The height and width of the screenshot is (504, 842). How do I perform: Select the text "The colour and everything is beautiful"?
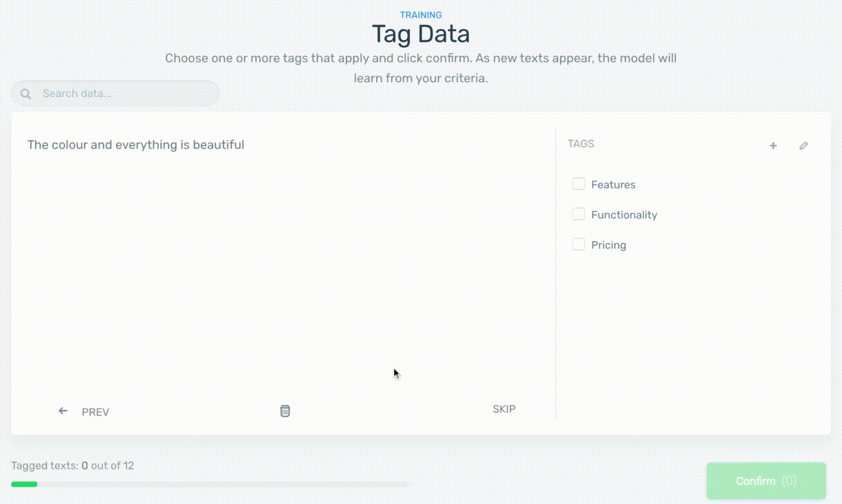136,145
